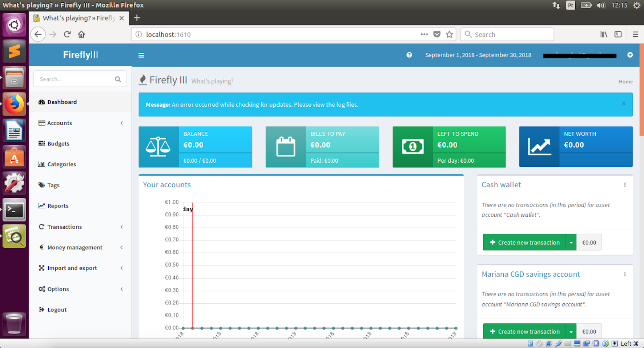Click the Paid: €0.00 text
This screenshot has height=348, width=644.
pyautogui.click(x=324, y=161)
